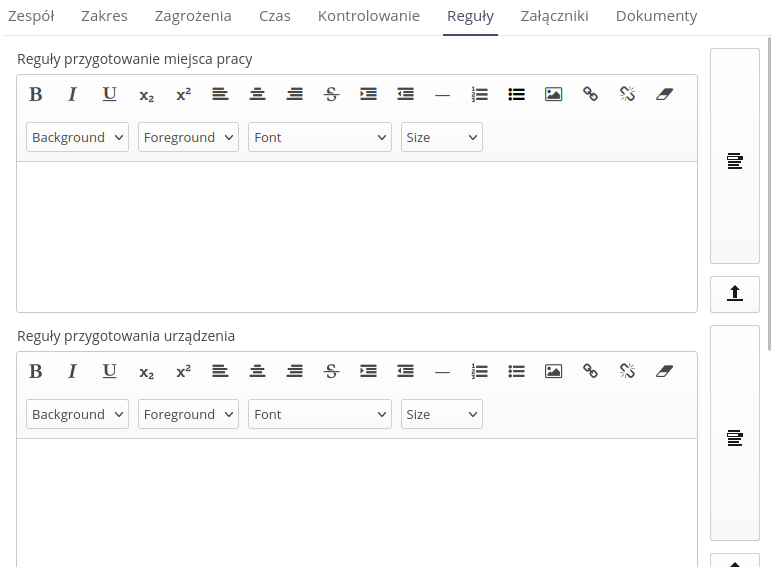The image size is (773, 571).
Task: Click Superscript icon in the second editor
Action: (183, 371)
